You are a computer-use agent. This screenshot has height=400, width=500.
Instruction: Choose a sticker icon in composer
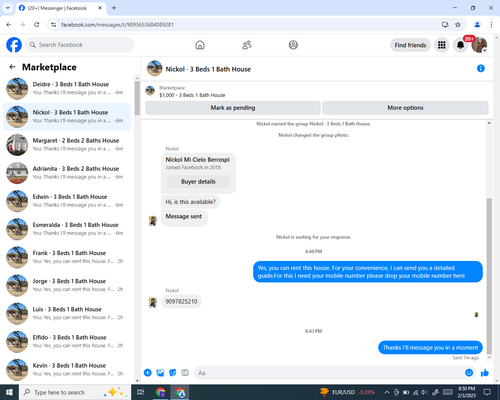tap(173, 373)
